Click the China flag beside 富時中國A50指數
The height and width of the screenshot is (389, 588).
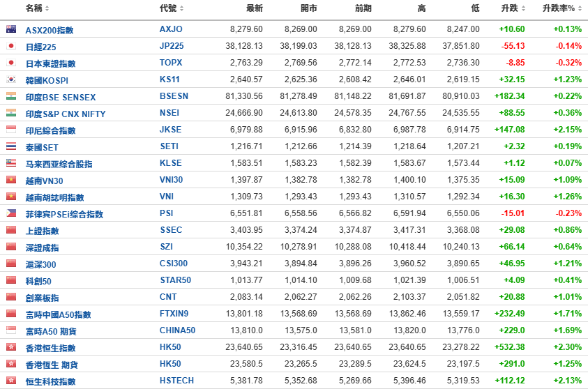pyautogui.click(x=11, y=314)
